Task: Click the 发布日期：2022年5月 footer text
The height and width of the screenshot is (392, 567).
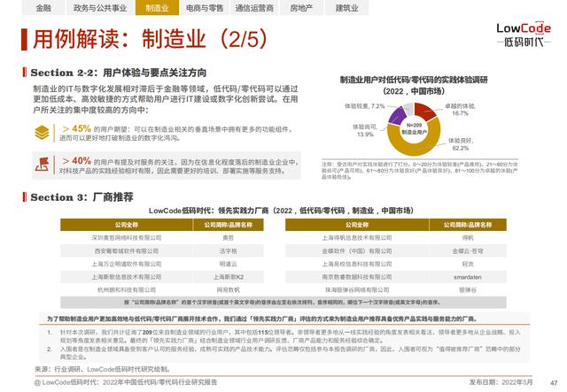Action: (501, 382)
